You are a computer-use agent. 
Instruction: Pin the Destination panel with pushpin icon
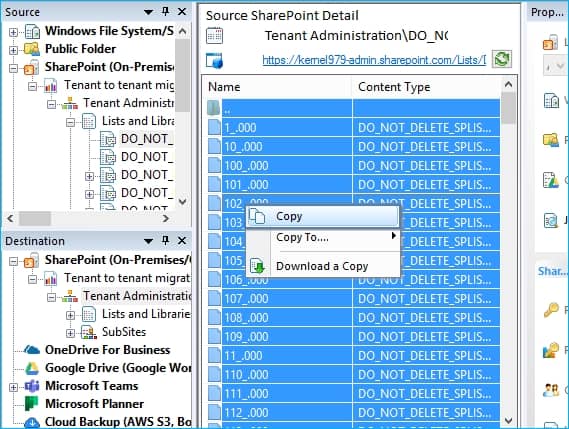(x=165, y=240)
